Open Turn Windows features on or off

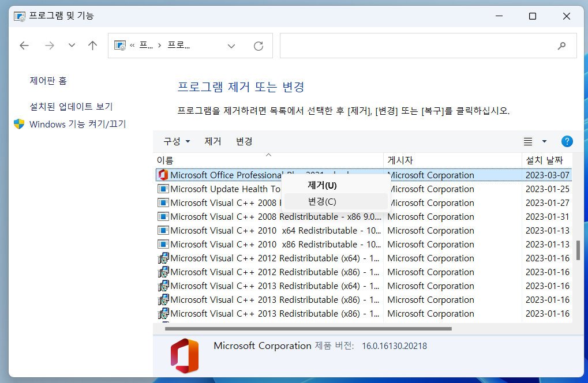click(78, 124)
